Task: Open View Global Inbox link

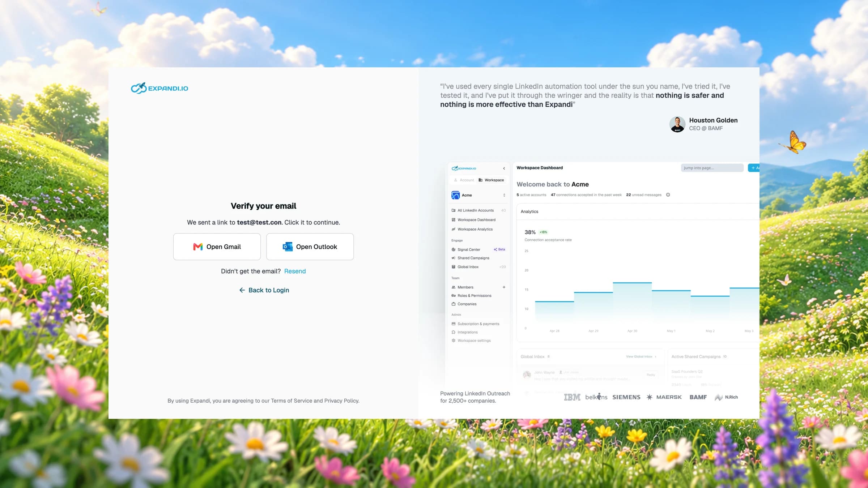Action: (x=641, y=356)
